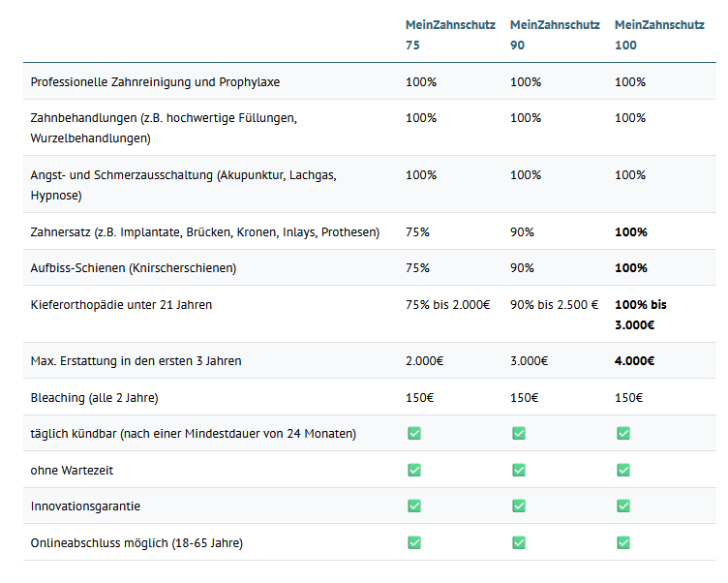Click the Innovationsgarantie checkmark for MeinZahnschutz 75
Screen dimensions: 728x583
click(414, 506)
